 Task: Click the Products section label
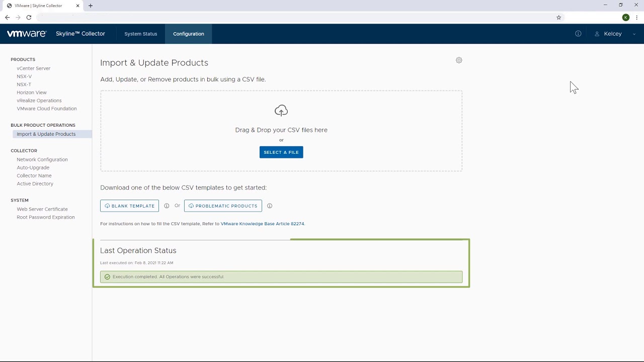(23, 59)
